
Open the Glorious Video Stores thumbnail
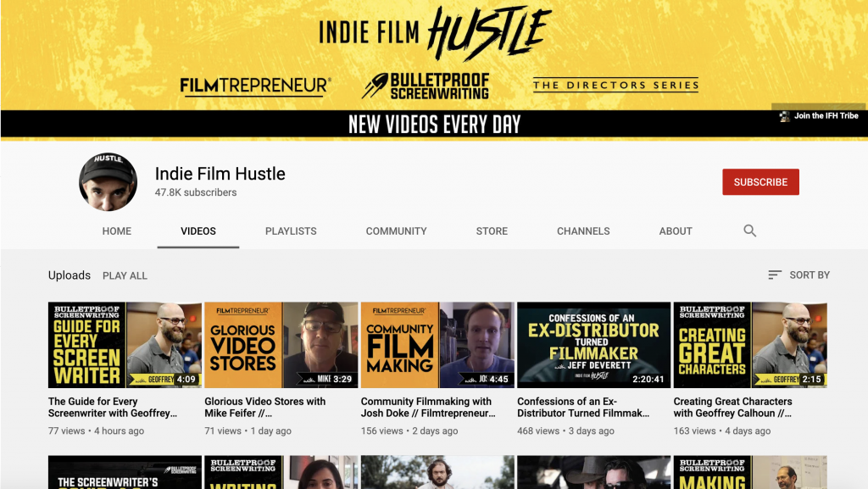point(281,345)
